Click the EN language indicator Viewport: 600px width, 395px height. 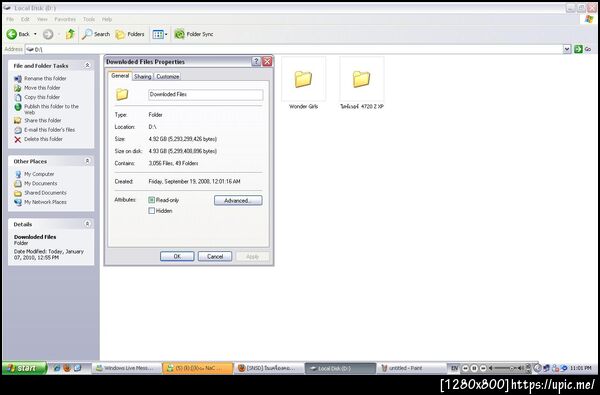[x=454, y=368]
